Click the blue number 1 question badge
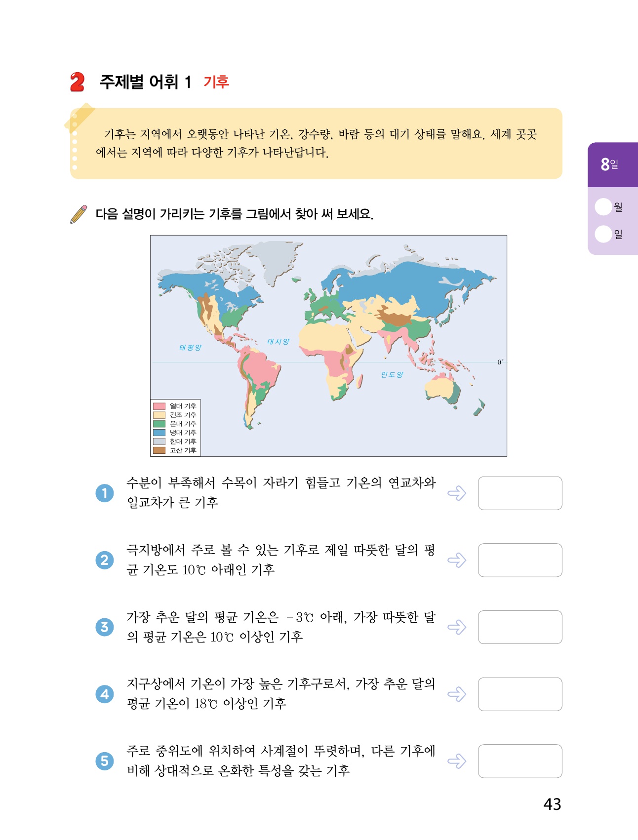Image resolution: width=638 pixels, height=840 pixels. click(x=105, y=493)
